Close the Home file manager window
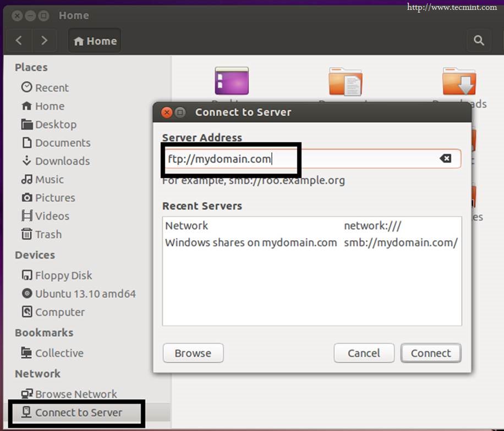The width and height of the screenshot is (504, 431). point(17,15)
